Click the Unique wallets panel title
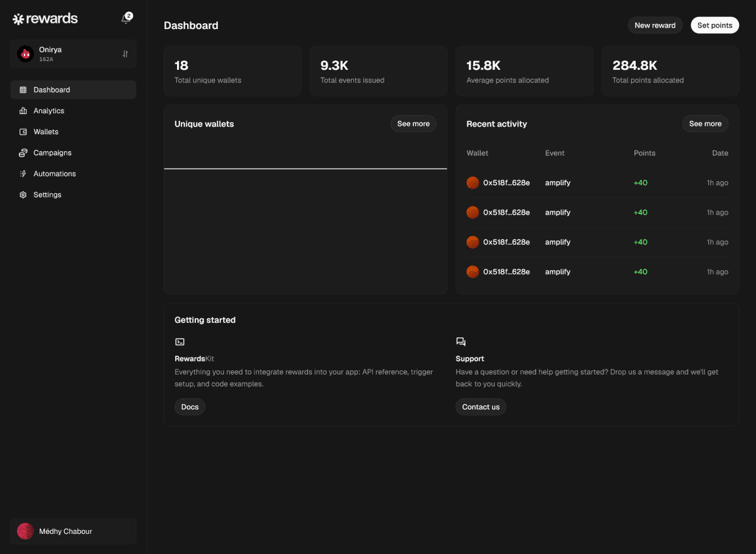This screenshot has width=756, height=554. tap(204, 124)
